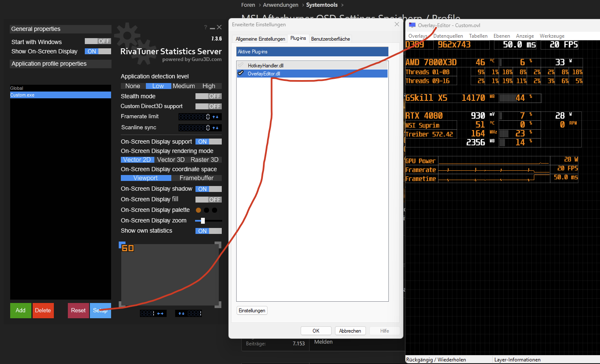Pick the last black OSD palette color
Viewport: 600px width, 364px height.
point(215,210)
